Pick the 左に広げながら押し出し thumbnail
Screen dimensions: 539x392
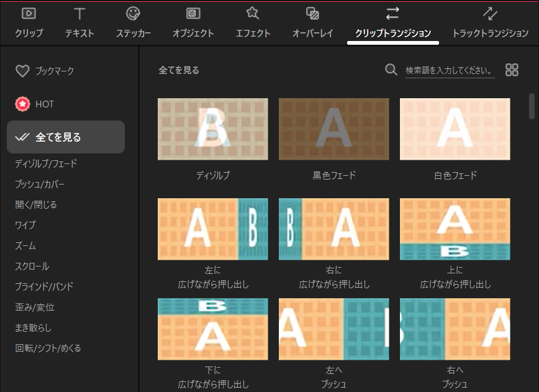coord(212,229)
